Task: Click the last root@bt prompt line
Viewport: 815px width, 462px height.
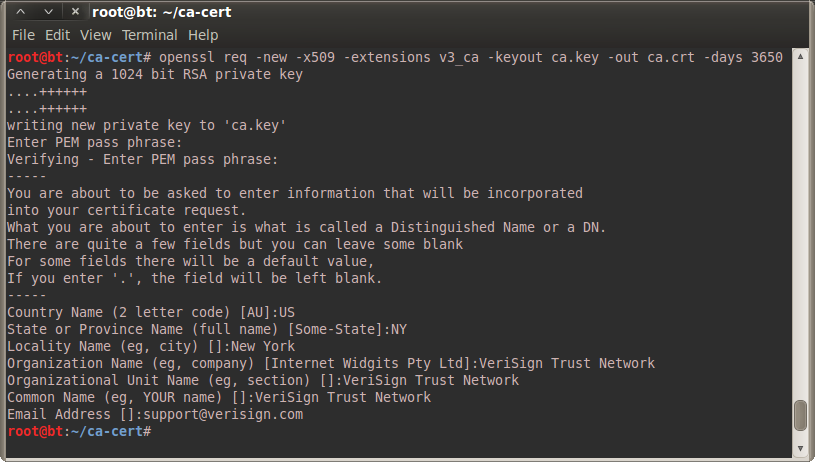Action: [78, 430]
